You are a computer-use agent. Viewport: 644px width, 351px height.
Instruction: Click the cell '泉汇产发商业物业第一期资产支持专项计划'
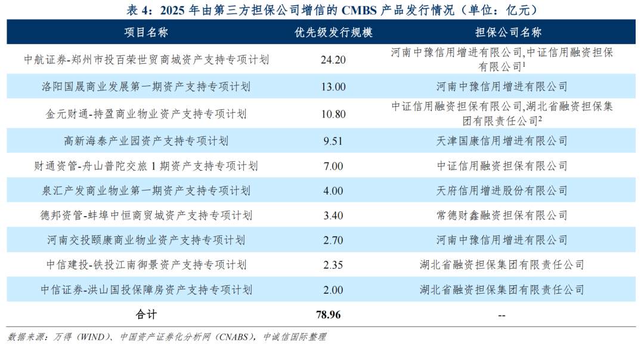pos(146,190)
